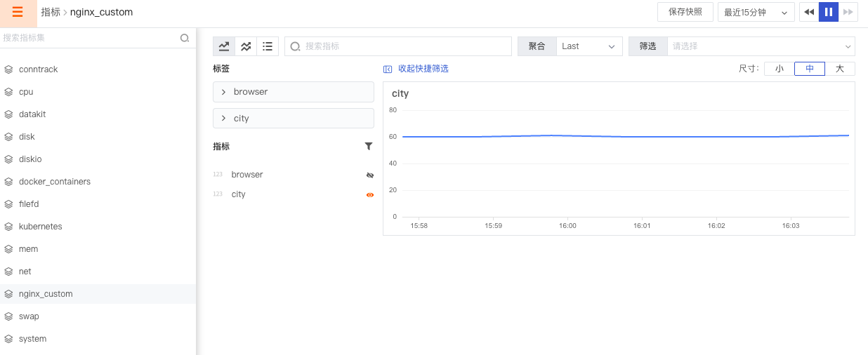Switch to the list view icon
Screen dimensions: 868x355
[268, 46]
